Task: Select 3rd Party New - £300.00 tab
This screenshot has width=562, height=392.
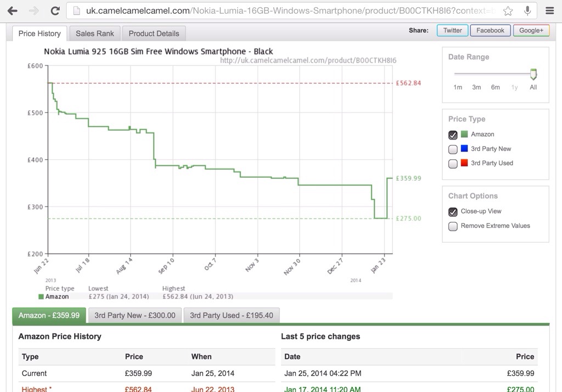Action: [x=135, y=315]
